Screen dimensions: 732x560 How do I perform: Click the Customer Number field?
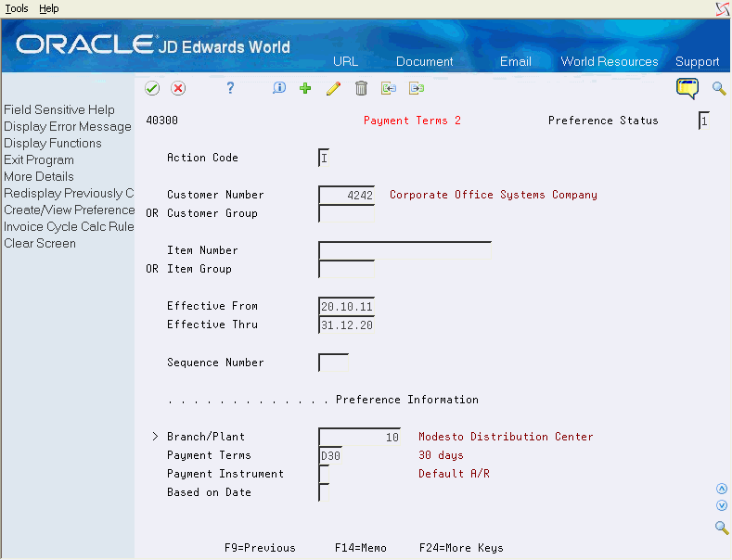[x=346, y=195]
